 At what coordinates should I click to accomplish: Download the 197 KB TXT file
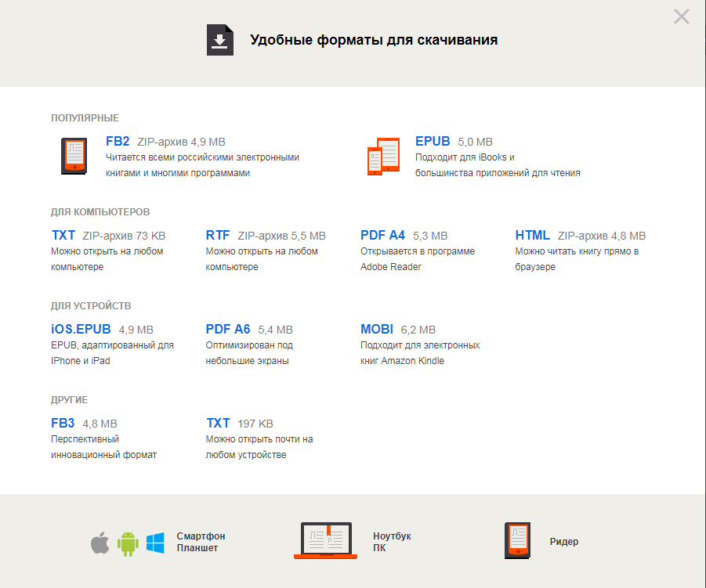coord(218,424)
